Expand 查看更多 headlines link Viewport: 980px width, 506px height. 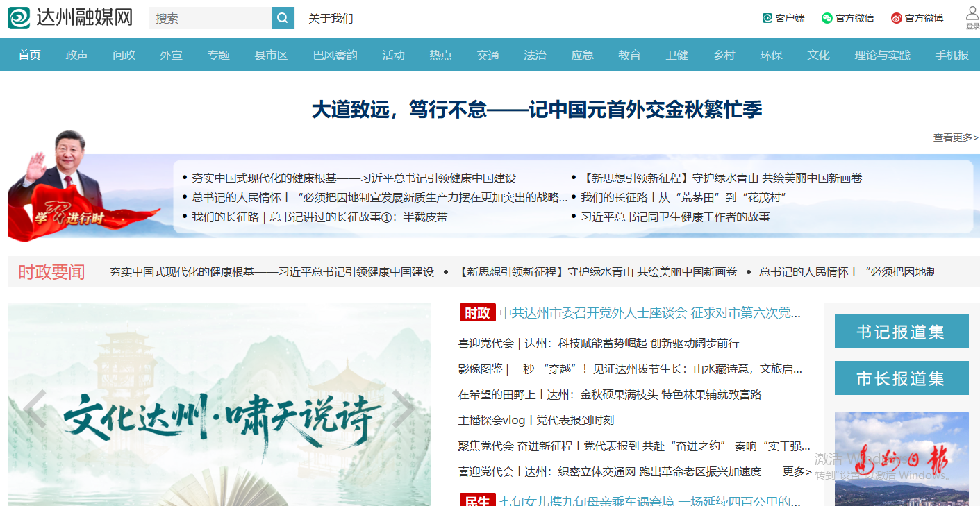tap(956, 137)
